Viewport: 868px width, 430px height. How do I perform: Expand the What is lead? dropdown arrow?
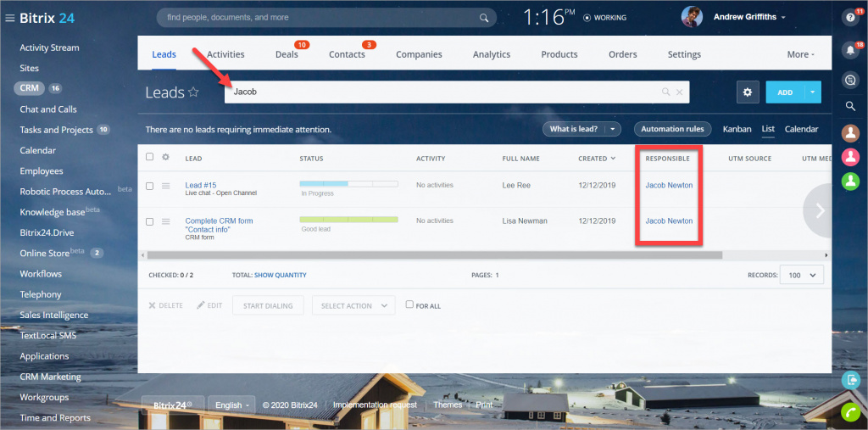pyautogui.click(x=613, y=129)
